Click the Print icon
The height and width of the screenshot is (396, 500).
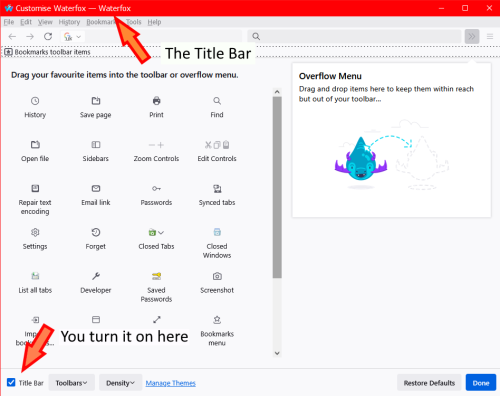coord(156,101)
